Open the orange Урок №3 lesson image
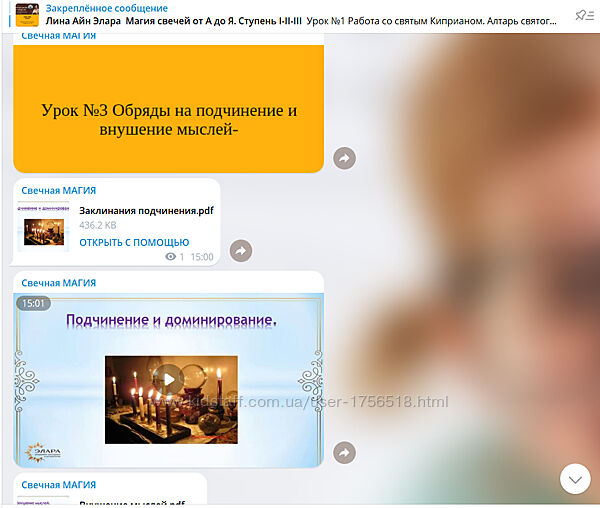Screen dimensions: 600x508 click(x=168, y=110)
